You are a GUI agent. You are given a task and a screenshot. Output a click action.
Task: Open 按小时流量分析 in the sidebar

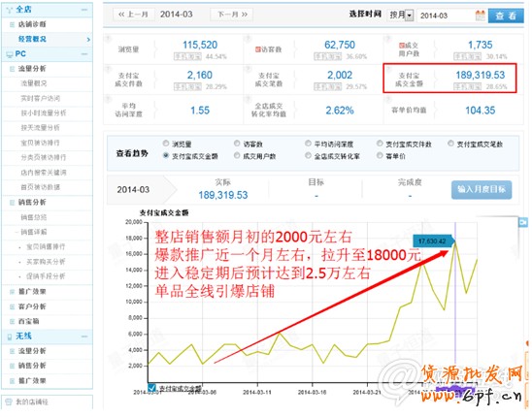coord(44,113)
